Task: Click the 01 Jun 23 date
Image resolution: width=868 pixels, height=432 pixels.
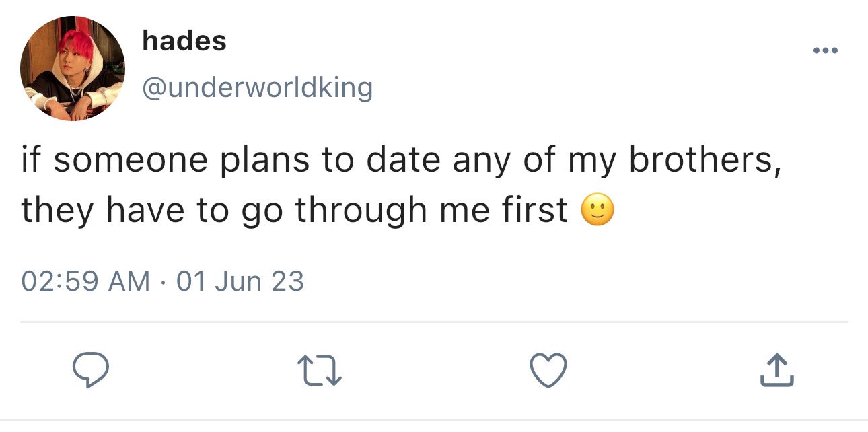Action: pyautogui.click(x=240, y=281)
